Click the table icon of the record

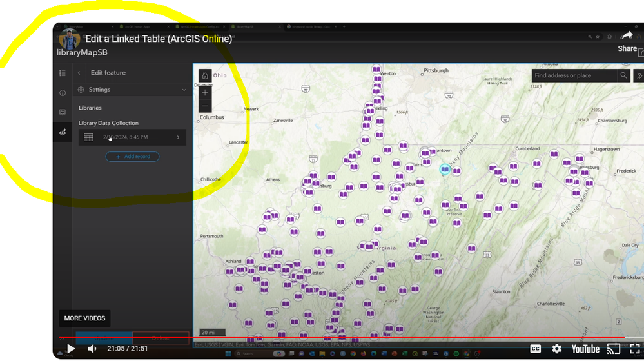[x=89, y=137]
